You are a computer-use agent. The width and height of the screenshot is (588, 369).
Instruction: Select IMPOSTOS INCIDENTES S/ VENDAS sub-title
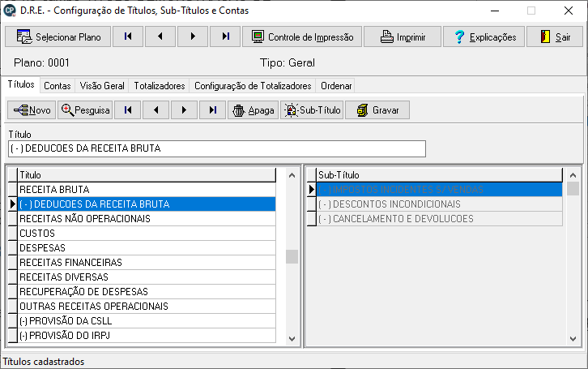tap(440, 190)
